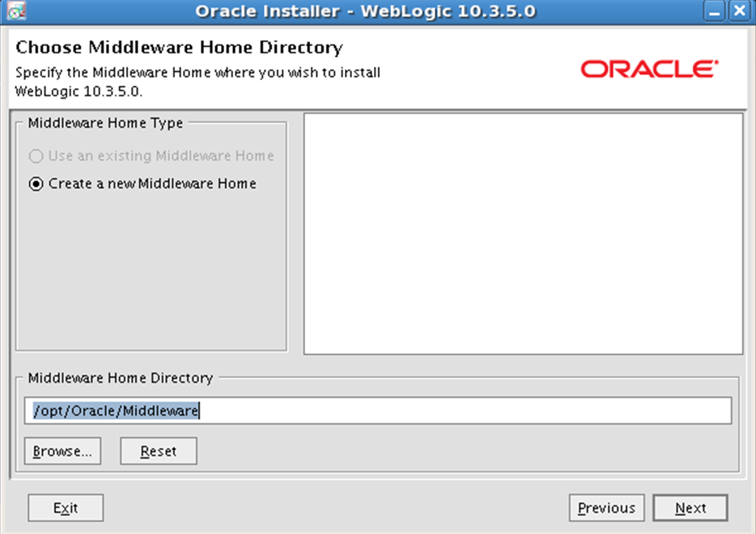Click the 'Specify the Middleware Home' instruction text
Viewport: 756px width, 534px height.
pyautogui.click(x=197, y=82)
